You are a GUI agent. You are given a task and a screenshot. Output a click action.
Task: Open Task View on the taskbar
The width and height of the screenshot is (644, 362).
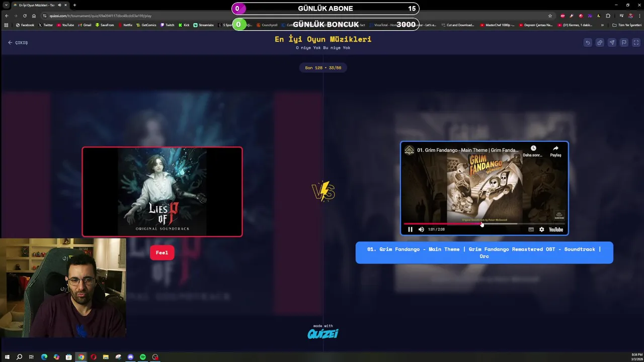pos(31,357)
